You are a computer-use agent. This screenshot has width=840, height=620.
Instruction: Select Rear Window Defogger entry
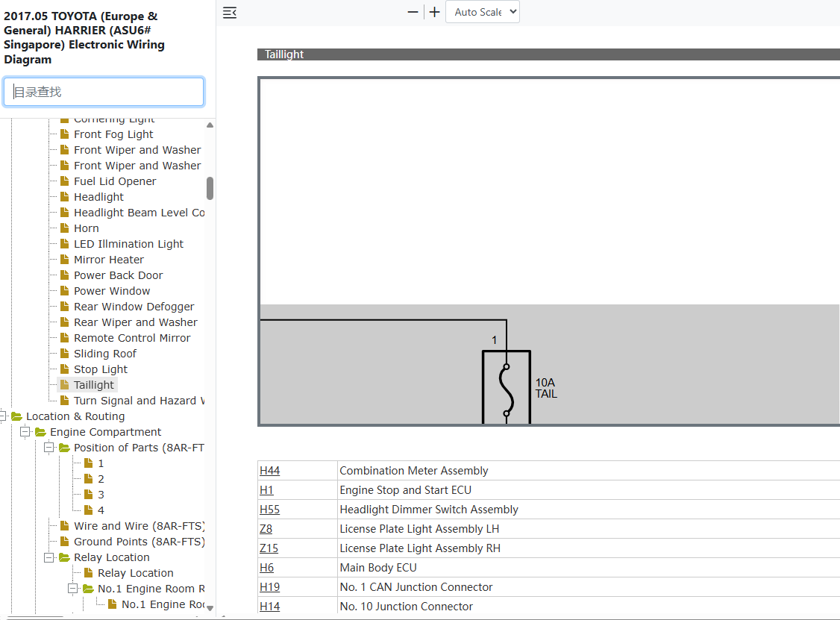(x=134, y=307)
